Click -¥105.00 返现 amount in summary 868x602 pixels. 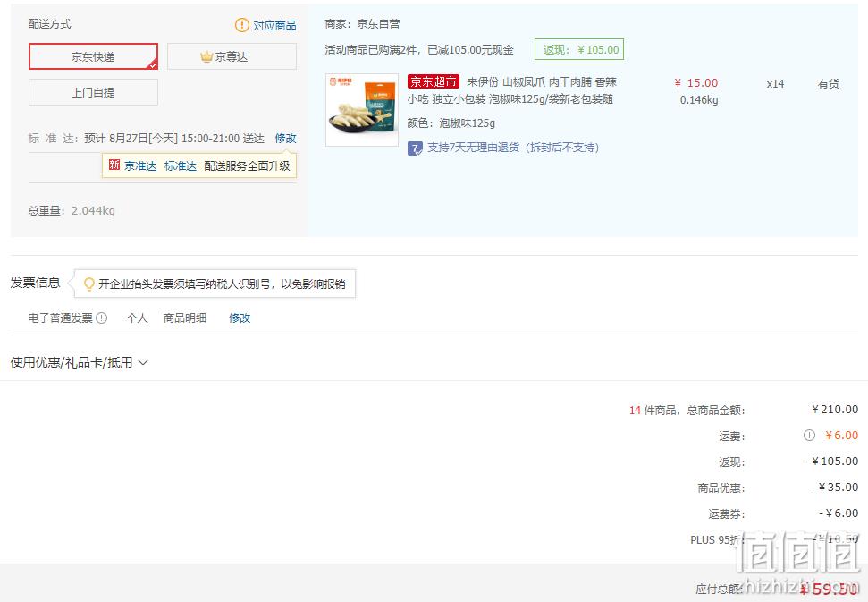(832, 462)
